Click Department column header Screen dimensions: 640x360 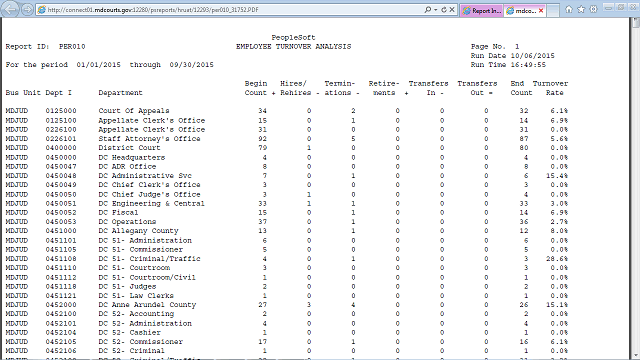click(x=120, y=93)
